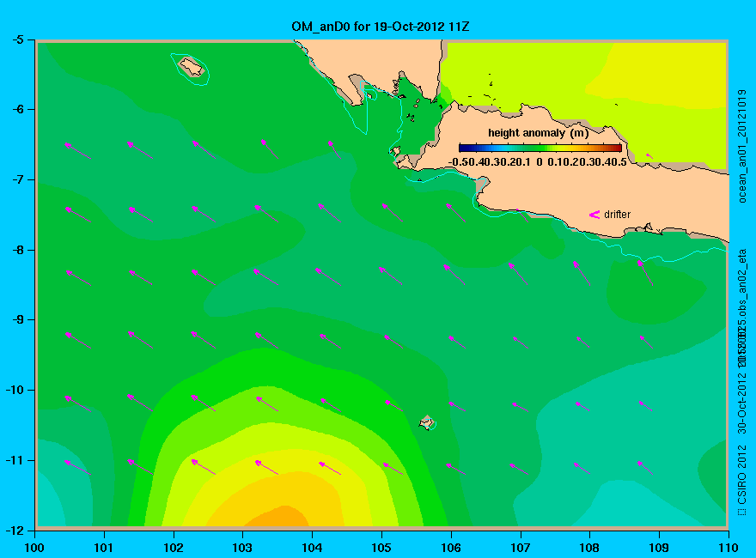The image size is (756, 558).
Task: Click the y-axis label -11
Action: (x=15, y=460)
